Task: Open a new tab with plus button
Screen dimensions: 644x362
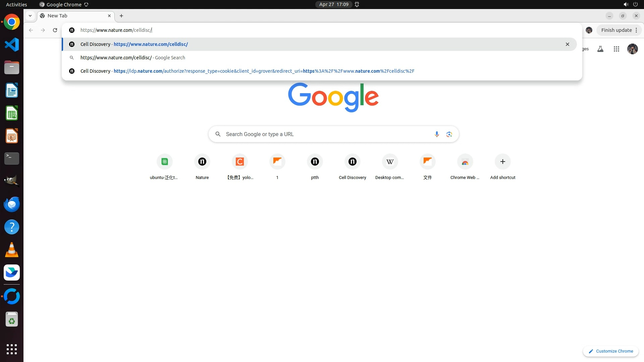Action: 121,16
